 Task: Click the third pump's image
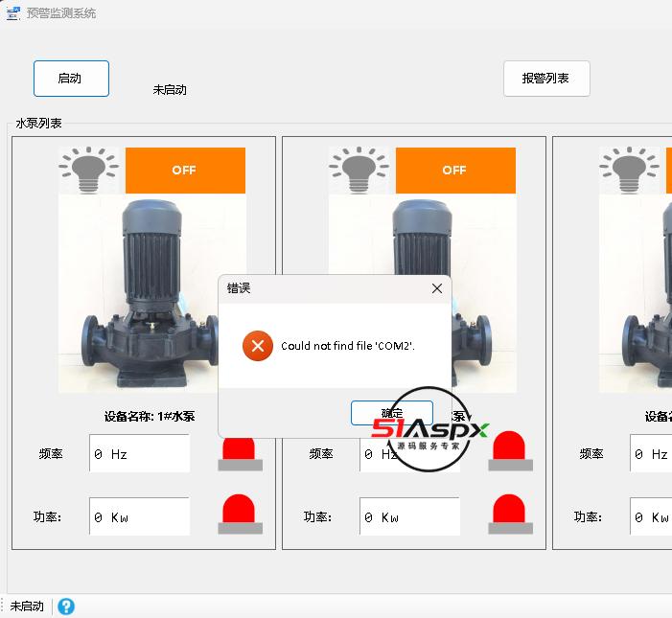point(636,293)
